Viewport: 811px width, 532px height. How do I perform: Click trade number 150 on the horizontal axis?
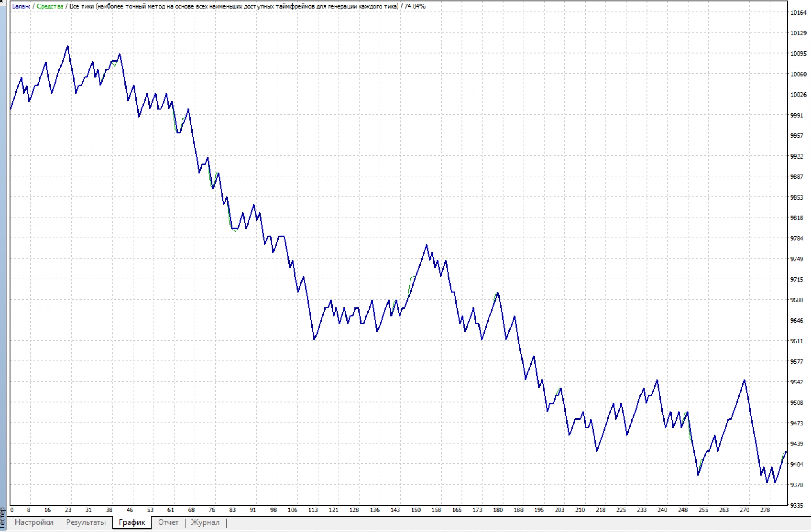(x=416, y=510)
